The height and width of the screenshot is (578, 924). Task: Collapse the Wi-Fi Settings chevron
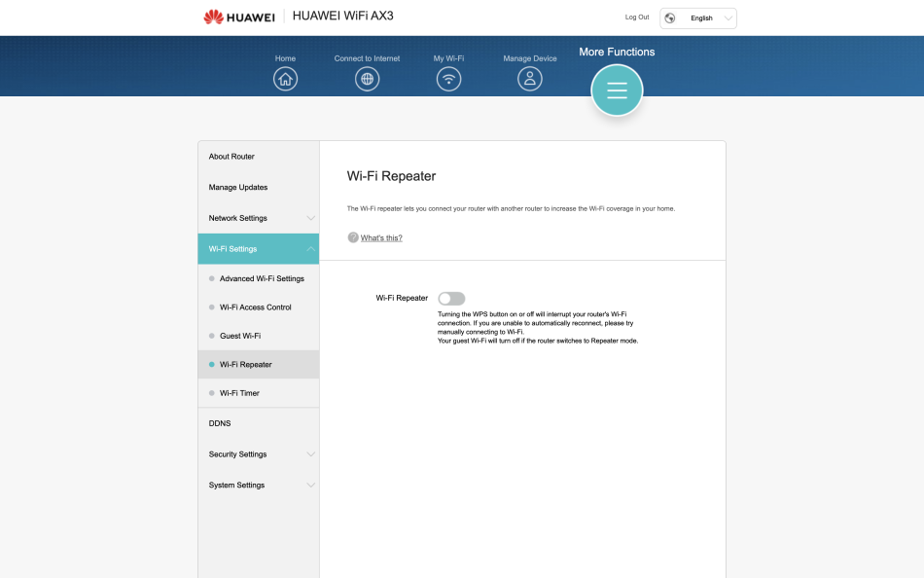point(310,249)
